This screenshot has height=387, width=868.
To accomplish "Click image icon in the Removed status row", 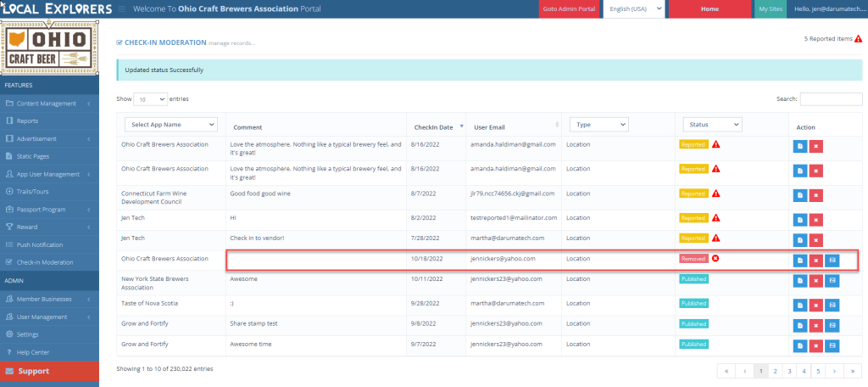I will 832,261.
